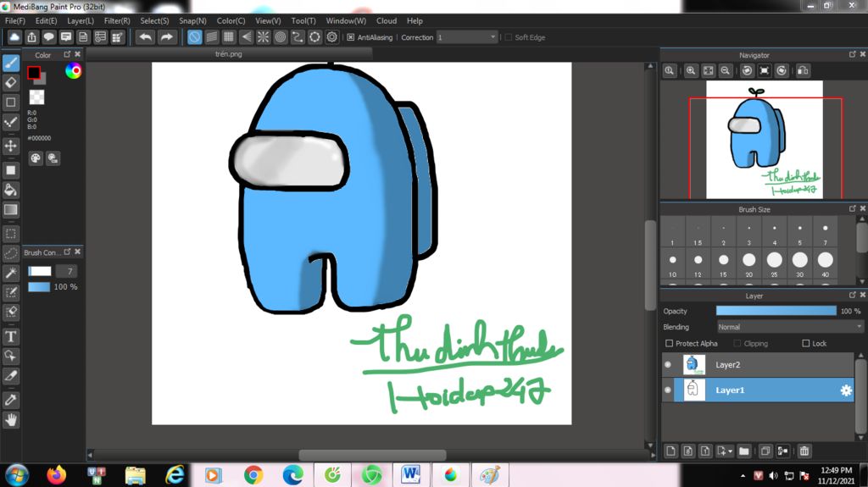Screen dimensions: 868x487
Task: Click the Navigator preview thumbnail
Action: (764, 140)
